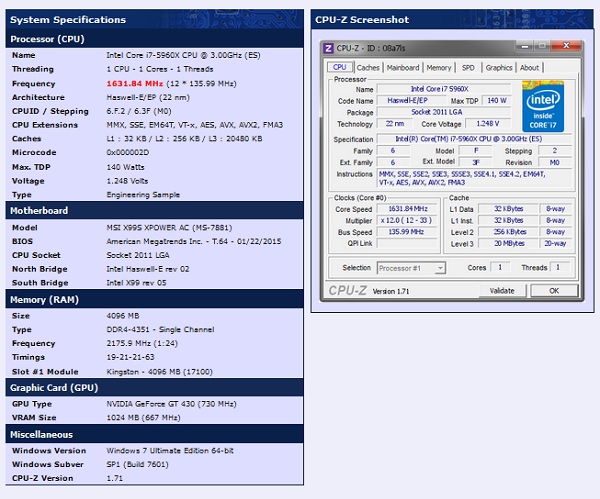Click the NVIDIA GeForce GT 430 text
600x499 pixels.
click(171, 404)
